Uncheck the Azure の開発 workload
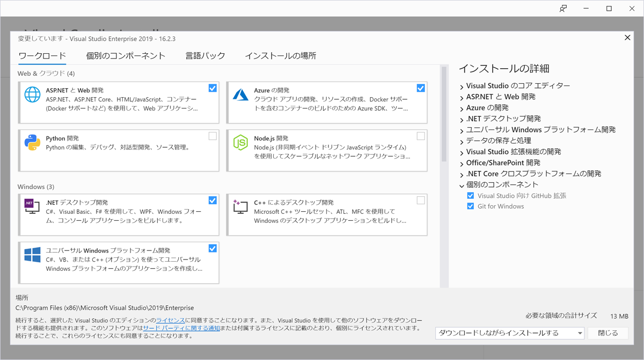This screenshot has width=644, height=360. [x=421, y=88]
